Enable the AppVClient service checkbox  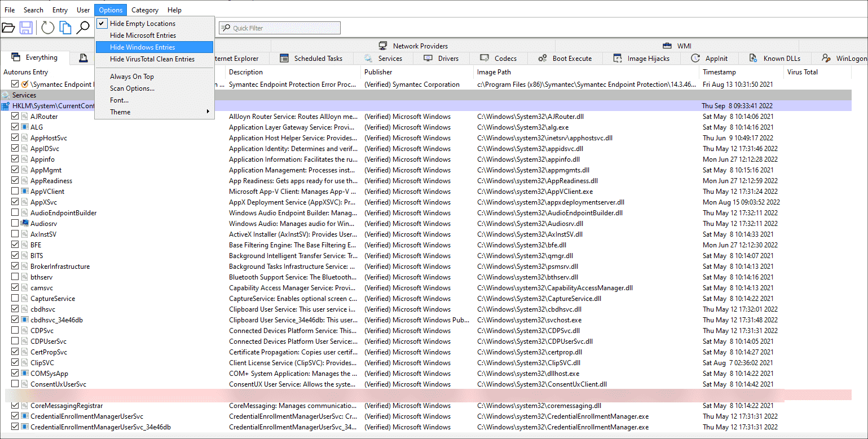pos(14,191)
